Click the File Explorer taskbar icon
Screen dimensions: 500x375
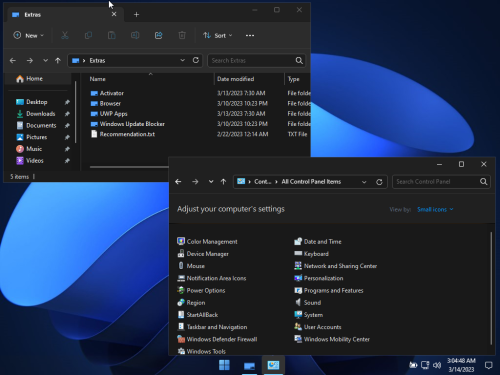[x=249, y=366]
